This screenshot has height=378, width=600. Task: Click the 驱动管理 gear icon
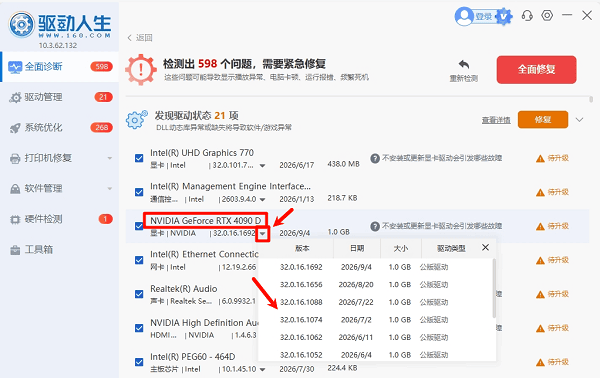point(15,98)
